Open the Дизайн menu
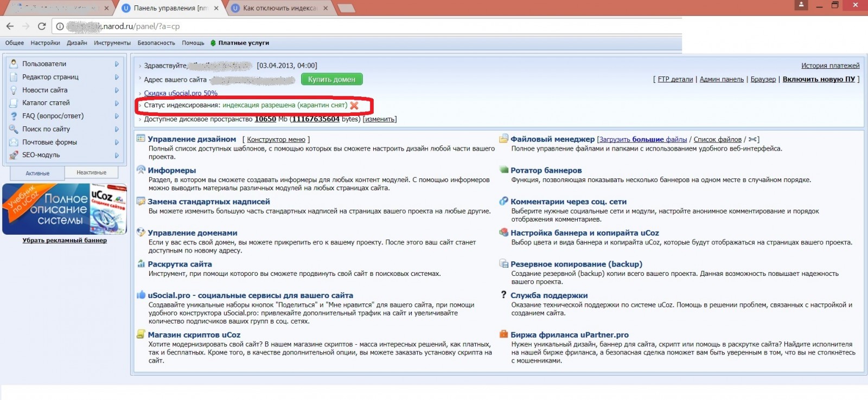The width and height of the screenshot is (868, 400). pyautogui.click(x=77, y=43)
